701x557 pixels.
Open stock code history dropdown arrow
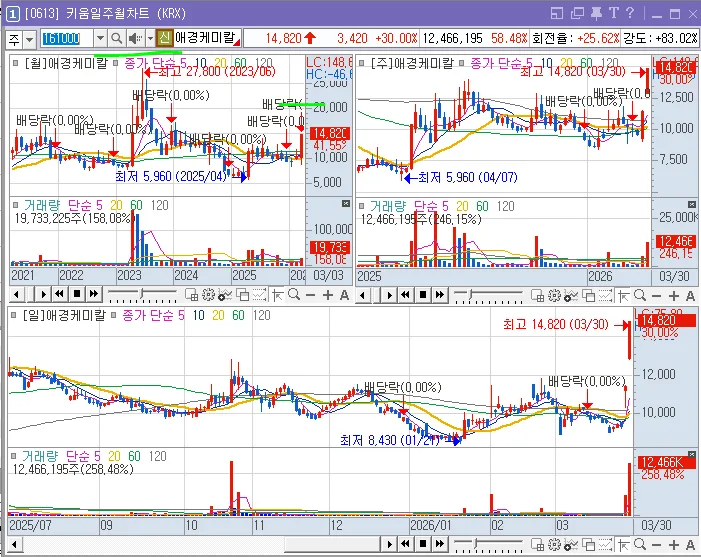[x=100, y=39]
